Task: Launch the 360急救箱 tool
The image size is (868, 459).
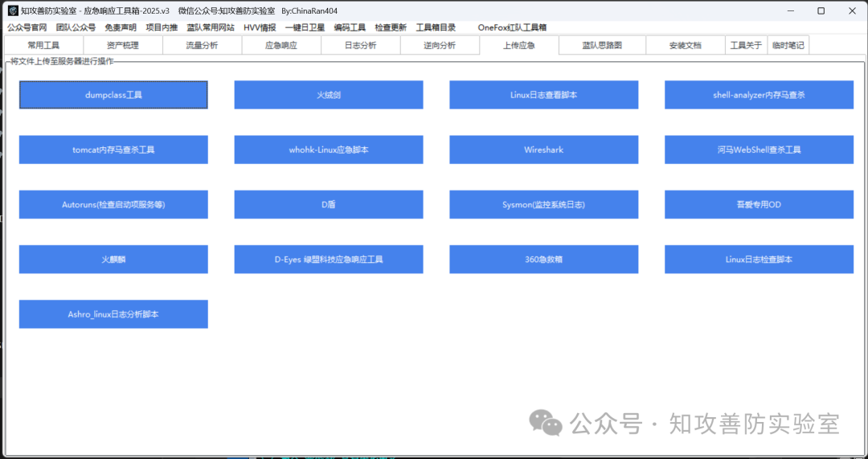Action: (x=543, y=259)
